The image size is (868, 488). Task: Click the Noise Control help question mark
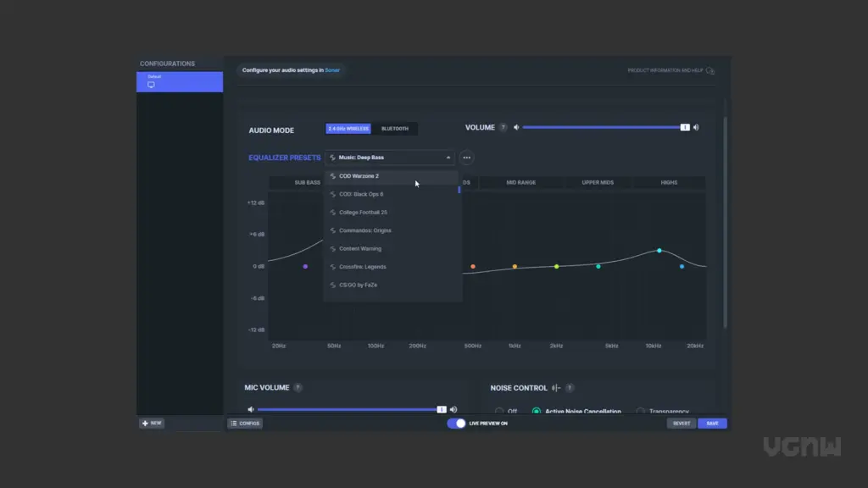point(570,388)
